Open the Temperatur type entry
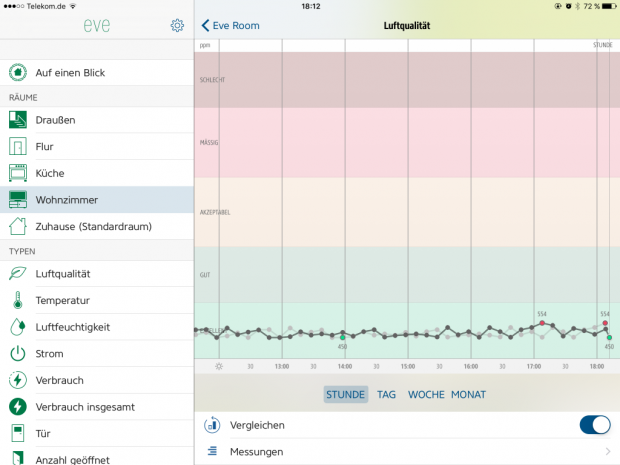 (x=97, y=300)
